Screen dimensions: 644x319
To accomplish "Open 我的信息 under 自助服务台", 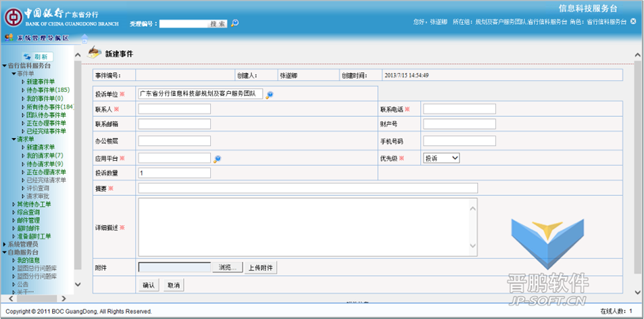I will pyautogui.click(x=28, y=260).
